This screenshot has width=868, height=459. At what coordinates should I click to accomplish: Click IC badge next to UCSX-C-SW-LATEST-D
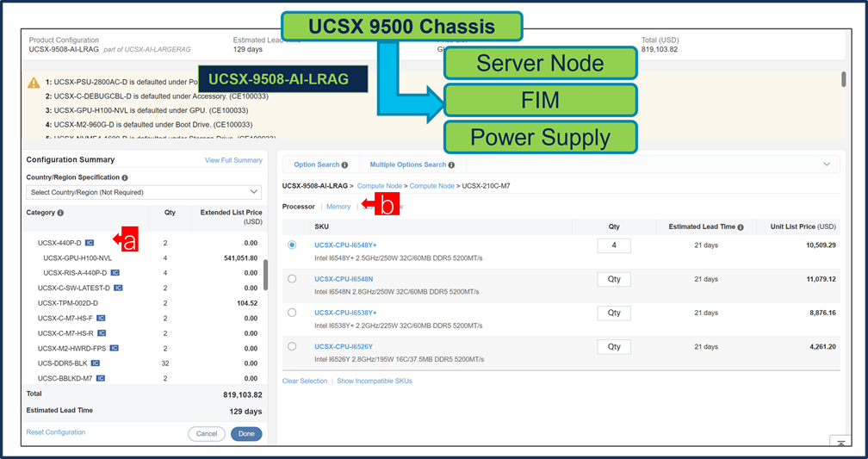(x=118, y=288)
